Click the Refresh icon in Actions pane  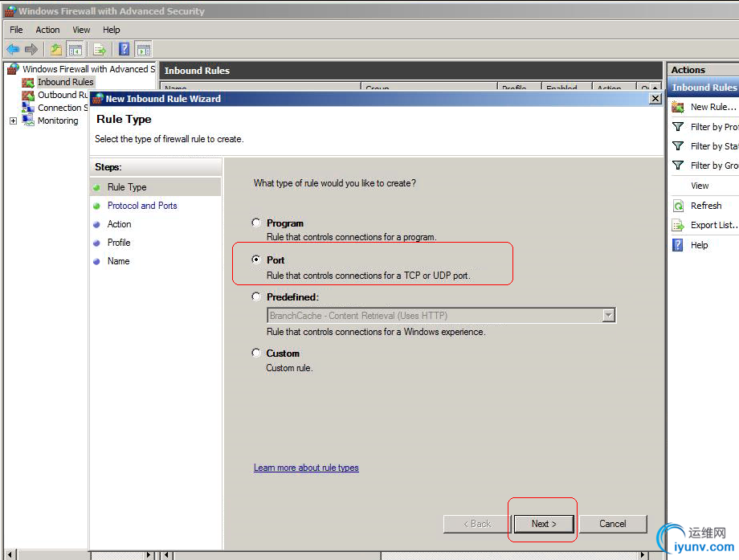[x=678, y=206]
